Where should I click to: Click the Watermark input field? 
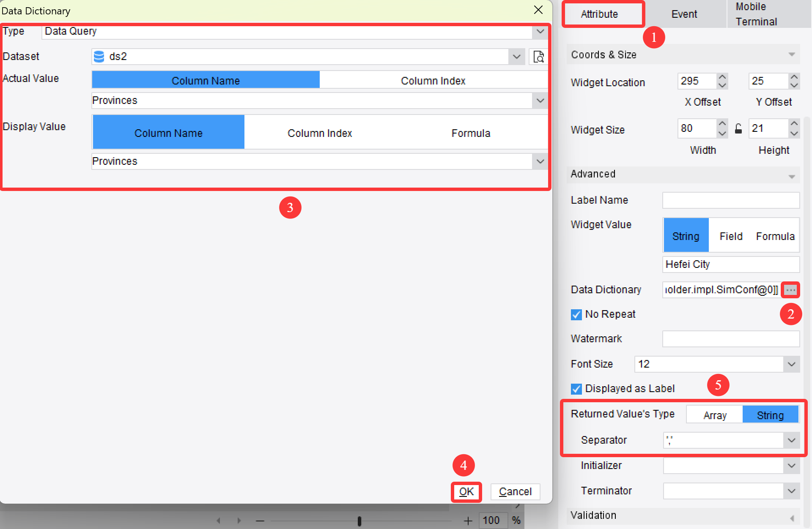tap(730, 338)
